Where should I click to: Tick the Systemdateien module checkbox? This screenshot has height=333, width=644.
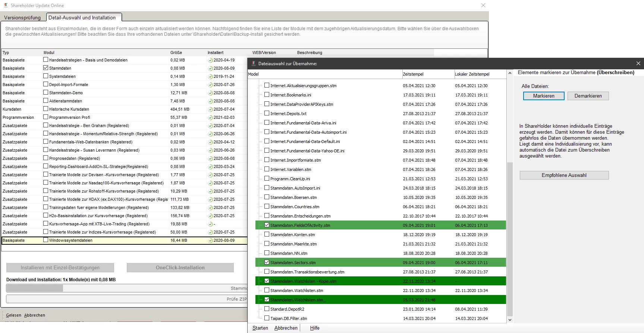(45, 76)
